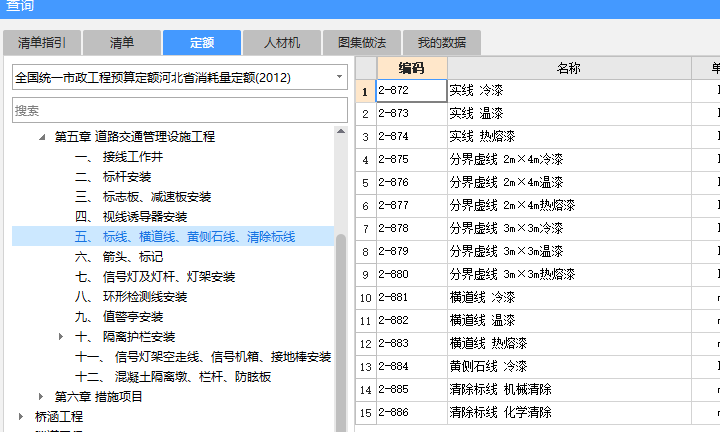Open the quota library dropdown 全国统一市政工程预算定额
Viewport: 720px width, 432px height.
180,77
